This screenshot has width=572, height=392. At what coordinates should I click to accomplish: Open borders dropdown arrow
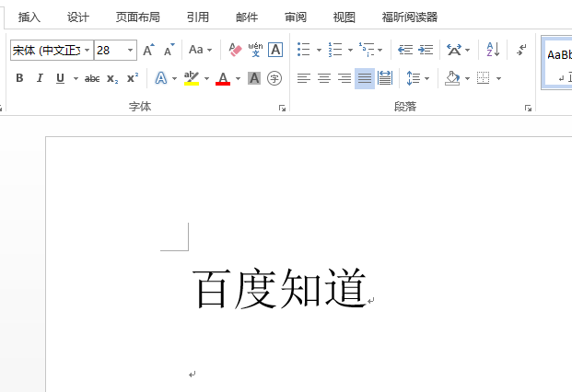[498, 78]
